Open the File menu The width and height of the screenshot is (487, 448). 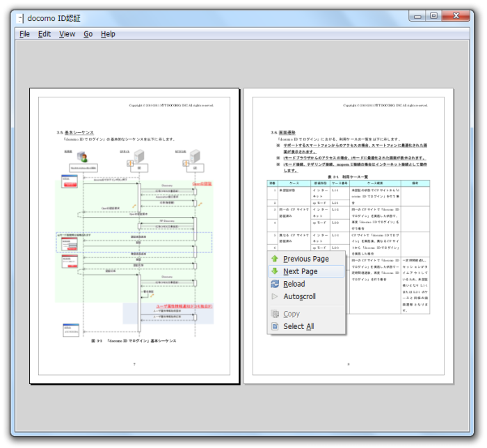tap(24, 34)
